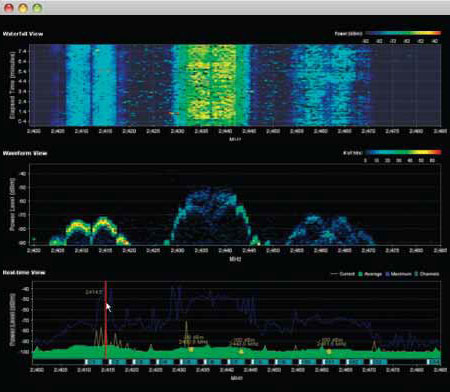Click the Waterfall View heading

23,34
